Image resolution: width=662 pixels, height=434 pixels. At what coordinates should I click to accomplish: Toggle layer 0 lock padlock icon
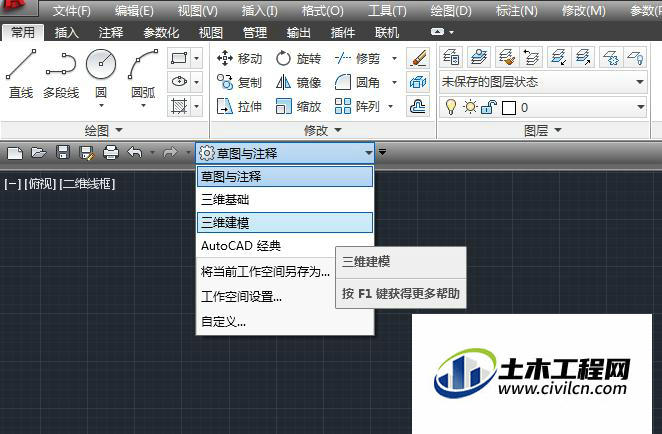(488, 107)
